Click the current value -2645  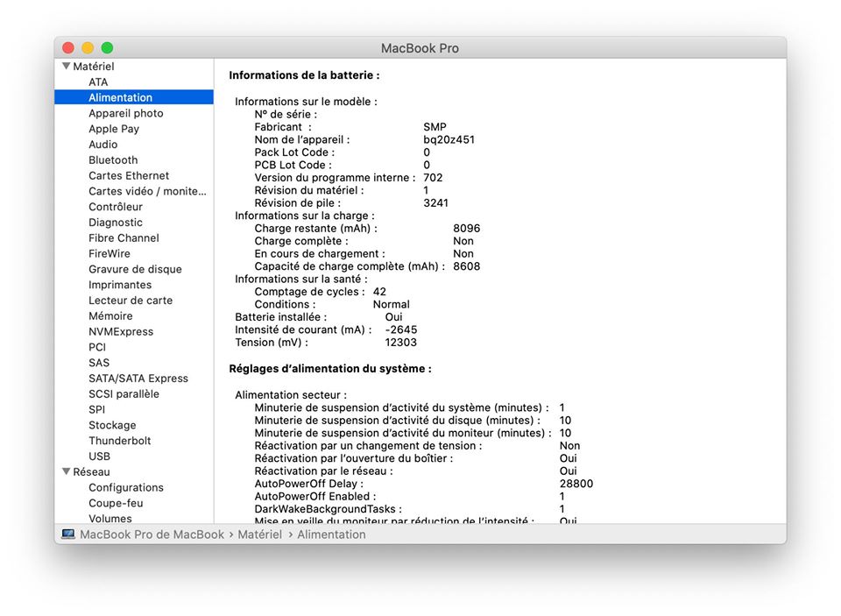400,329
